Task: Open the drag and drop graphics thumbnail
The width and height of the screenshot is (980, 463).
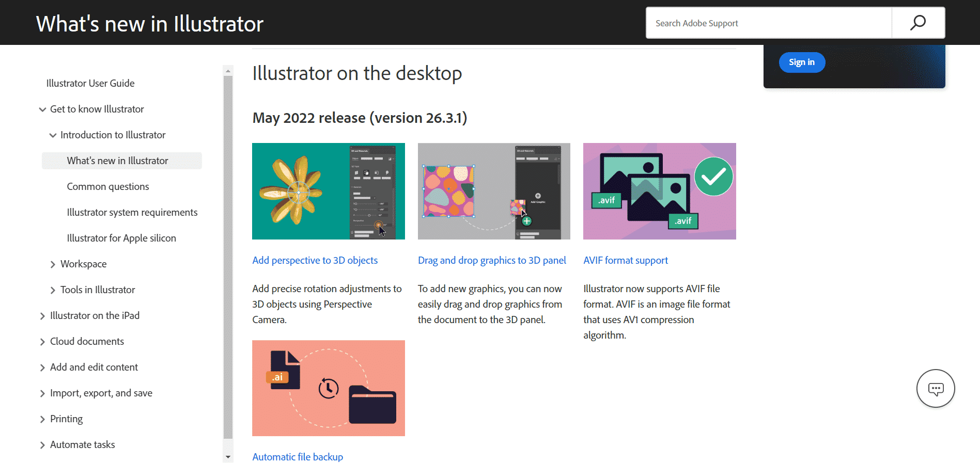Action: tap(493, 191)
